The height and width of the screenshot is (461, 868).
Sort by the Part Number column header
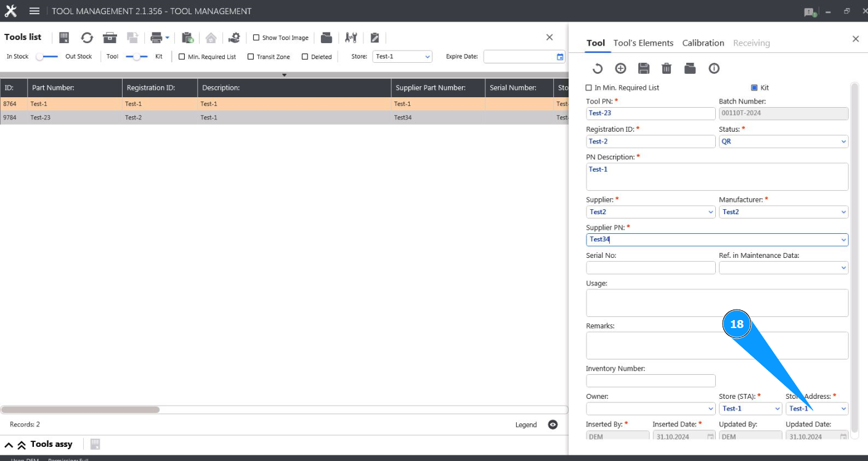coord(75,88)
